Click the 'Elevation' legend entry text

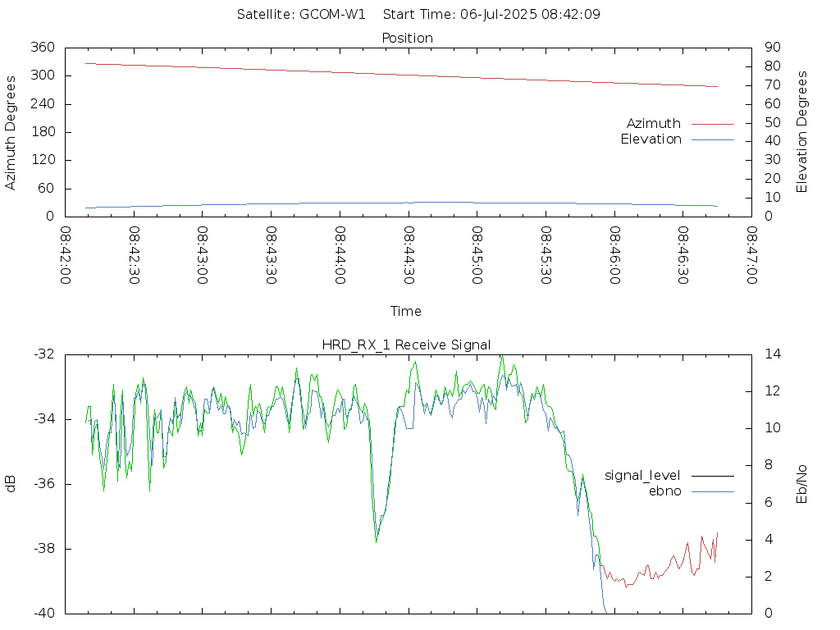[651, 139]
